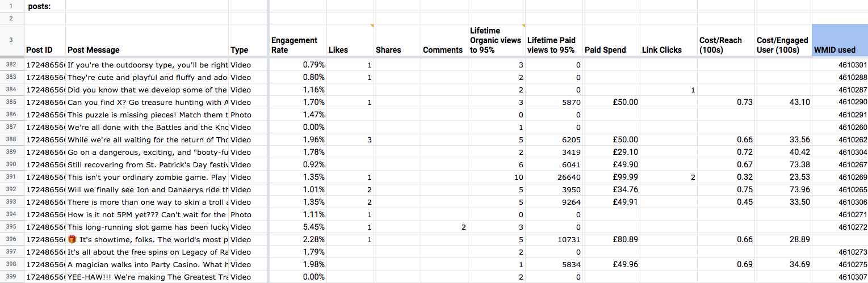Select the £29.10 paid spend cell
868x283 pixels.
(611, 153)
